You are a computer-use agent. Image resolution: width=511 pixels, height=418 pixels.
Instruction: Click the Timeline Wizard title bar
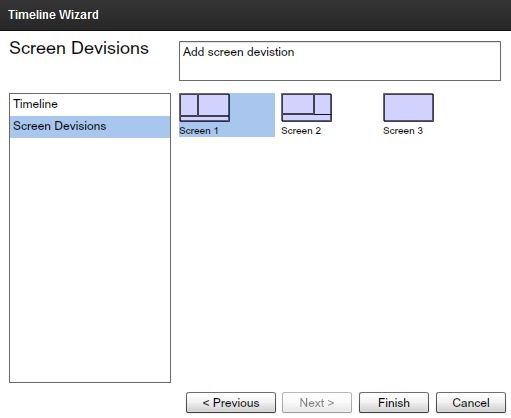tap(255, 15)
